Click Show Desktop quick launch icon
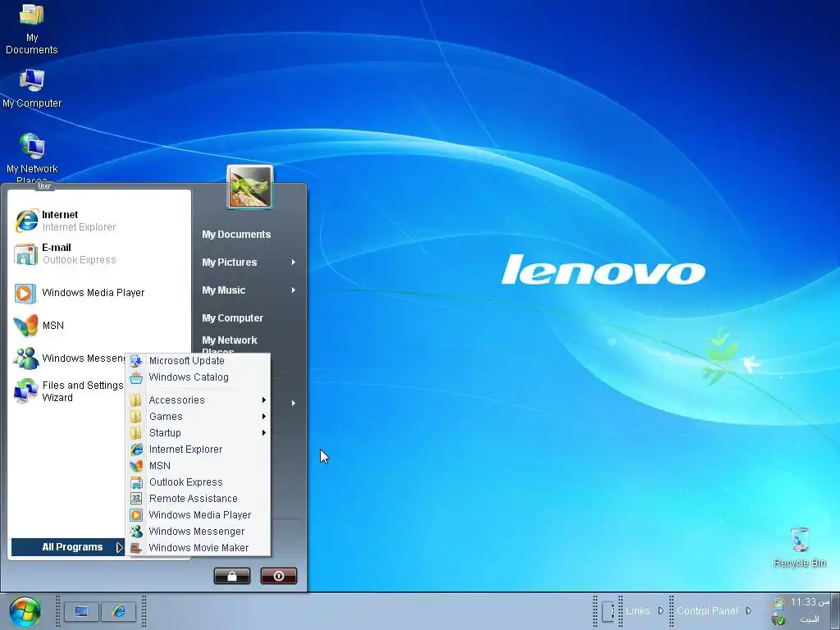This screenshot has width=840, height=630. (81, 611)
